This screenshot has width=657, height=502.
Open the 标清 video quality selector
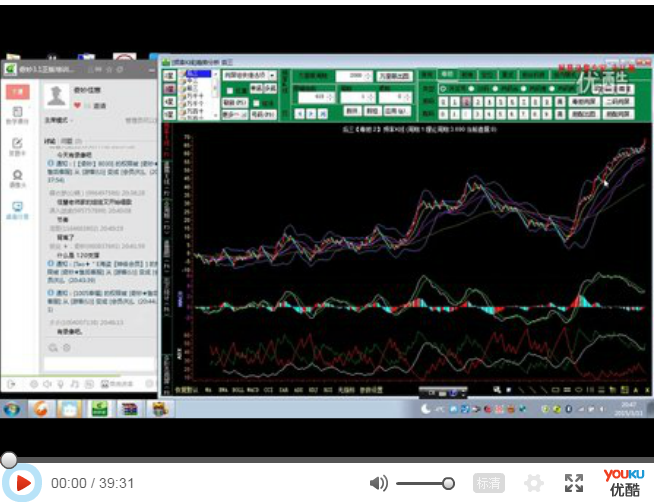[x=489, y=484]
